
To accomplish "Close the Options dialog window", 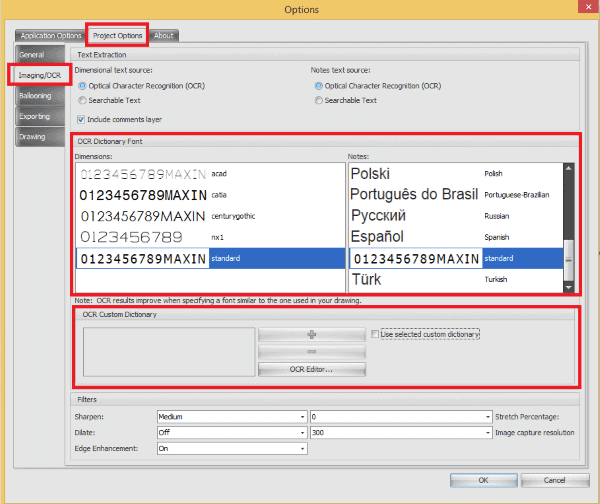I will (x=589, y=7).
